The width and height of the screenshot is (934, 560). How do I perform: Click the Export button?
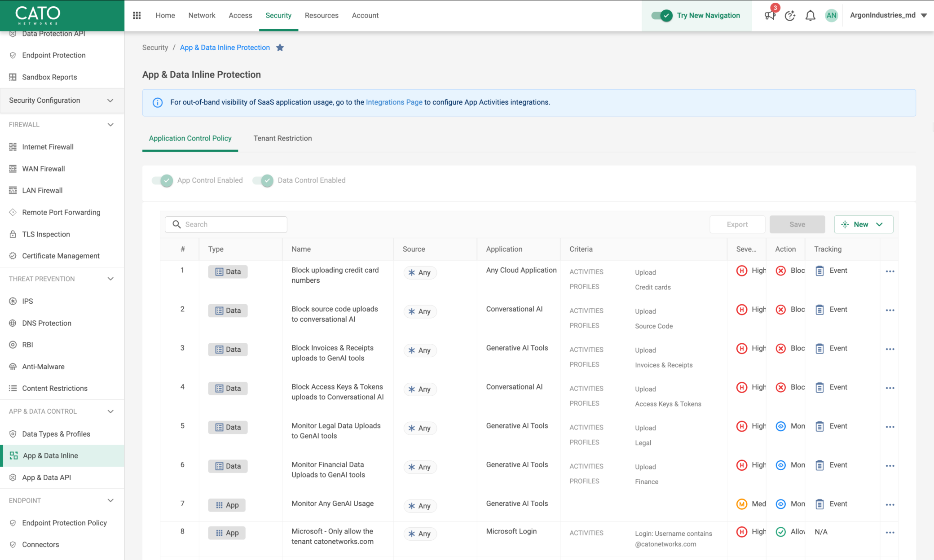(737, 224)
